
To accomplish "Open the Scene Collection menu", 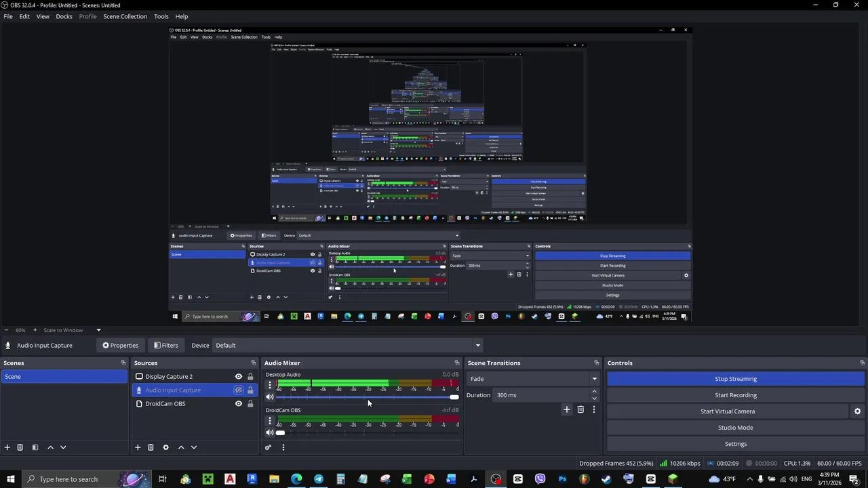I will point(125,16).
